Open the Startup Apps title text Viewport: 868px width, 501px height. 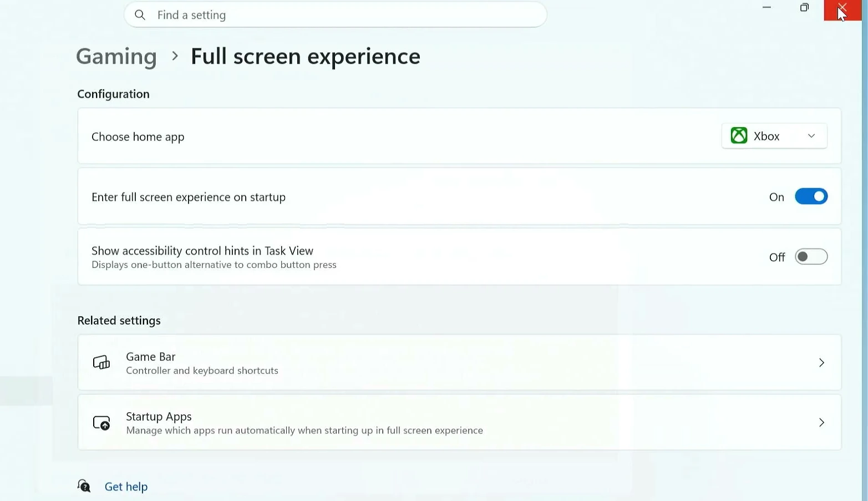coord(159,416)
